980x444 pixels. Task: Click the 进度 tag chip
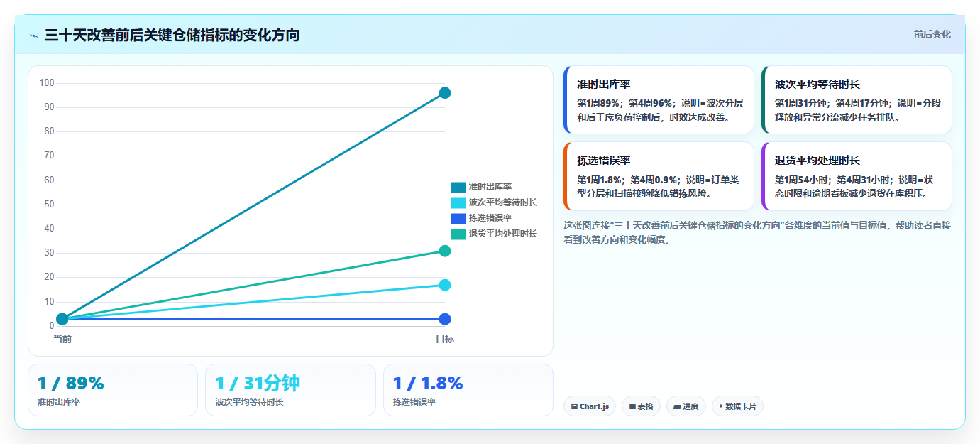coord(686,406)
